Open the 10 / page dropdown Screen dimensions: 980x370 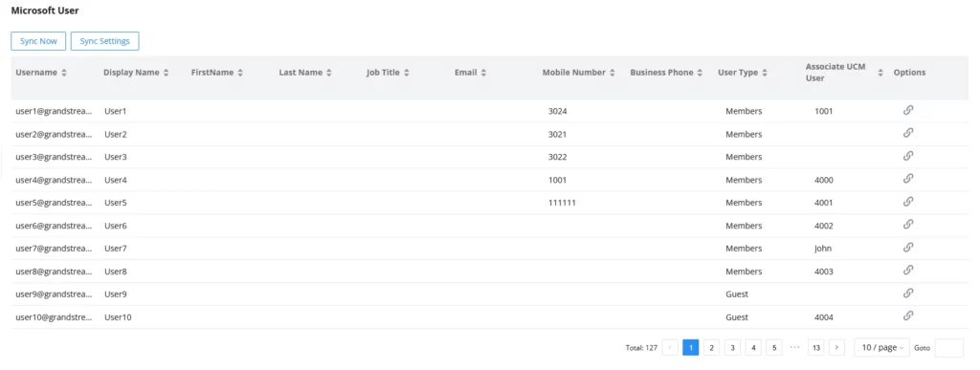(x=881, y=348)
